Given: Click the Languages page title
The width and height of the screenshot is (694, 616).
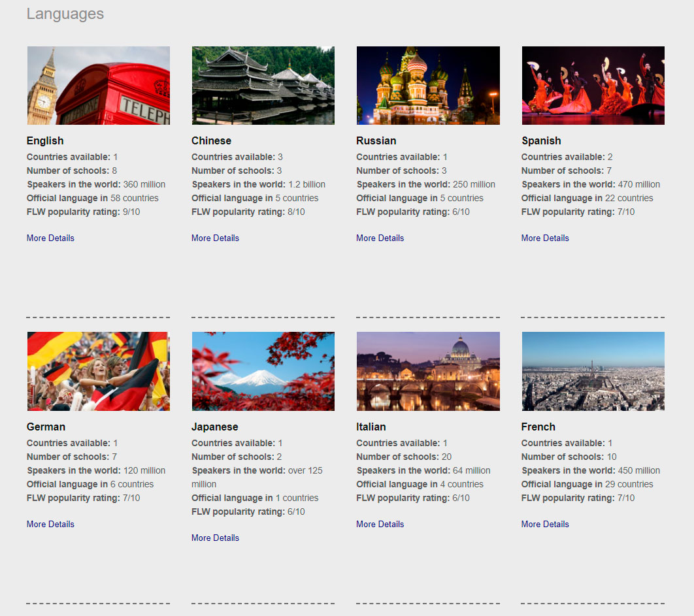Looking at the screenshot, I should point(65,14).
